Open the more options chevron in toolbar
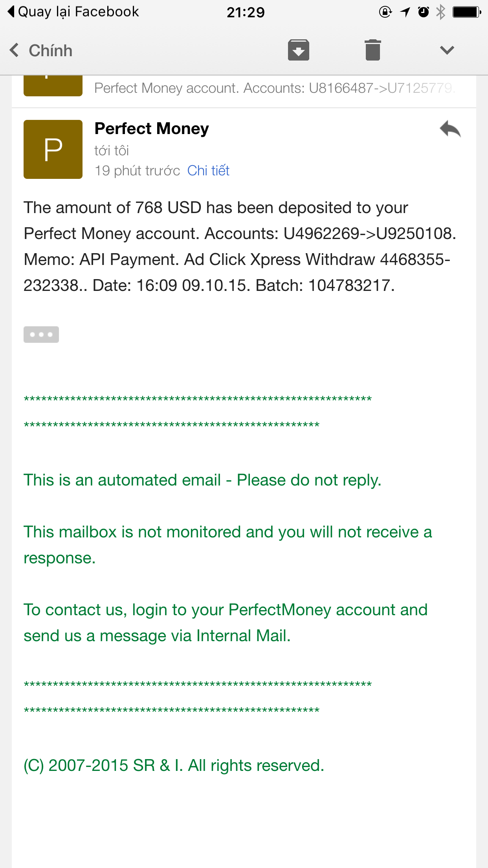Image resolution: width=488 pixels, height=868 pixels. [x=447, y=50]
